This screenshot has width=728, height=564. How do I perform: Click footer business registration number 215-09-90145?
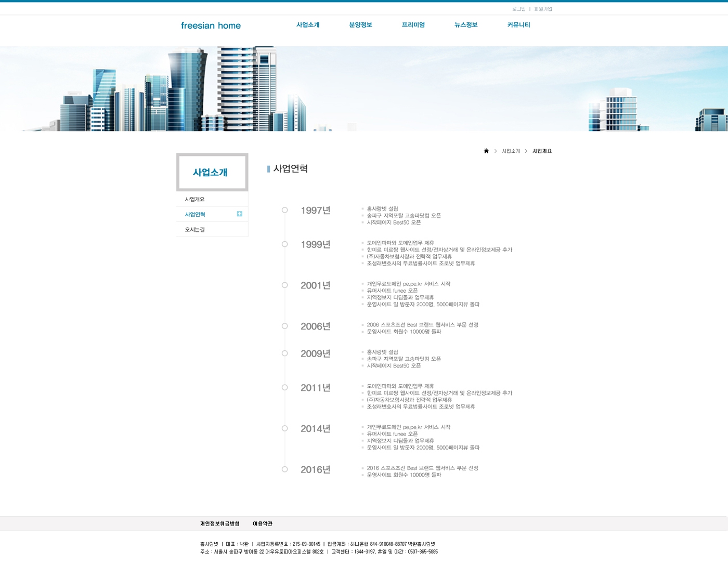(306, 544)
